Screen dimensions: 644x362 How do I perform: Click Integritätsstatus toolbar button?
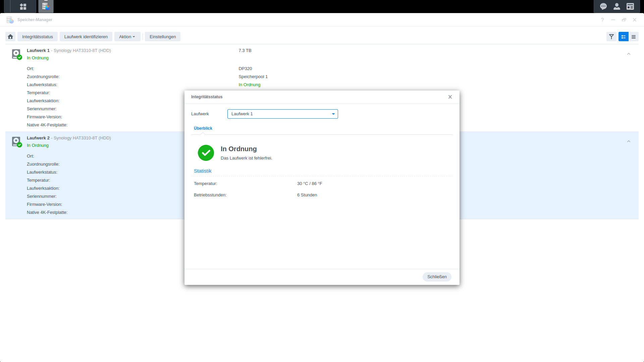coord(38,37)
